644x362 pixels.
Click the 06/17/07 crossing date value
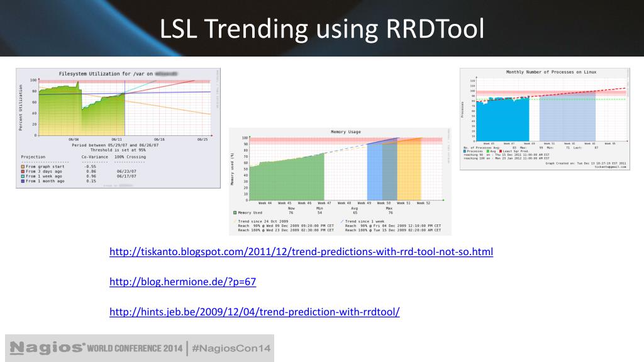point(126,176)
